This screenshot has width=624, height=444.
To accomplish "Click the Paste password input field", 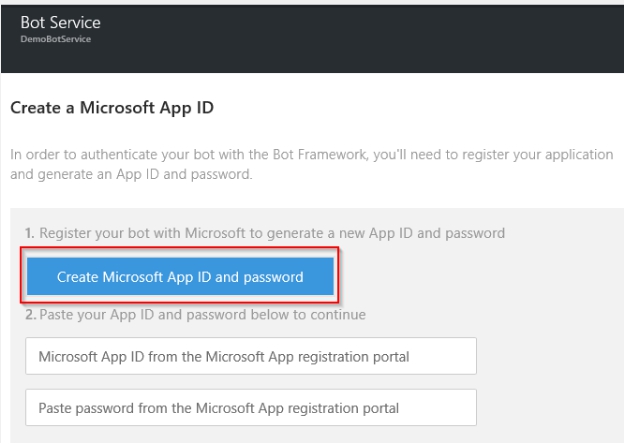I will [x=250, y=408].
